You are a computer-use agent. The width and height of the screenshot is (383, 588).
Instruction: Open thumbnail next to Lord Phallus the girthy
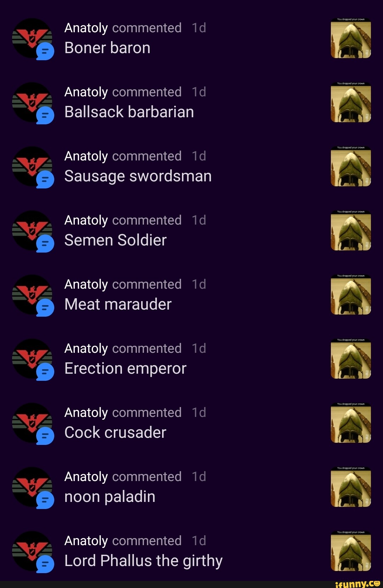click(x=351, y=551)
